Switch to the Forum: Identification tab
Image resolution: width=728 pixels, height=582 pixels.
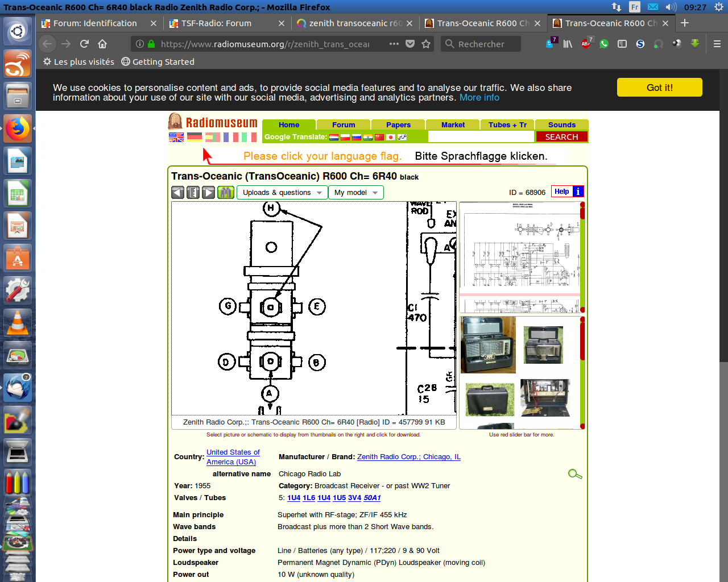(95, 23)
